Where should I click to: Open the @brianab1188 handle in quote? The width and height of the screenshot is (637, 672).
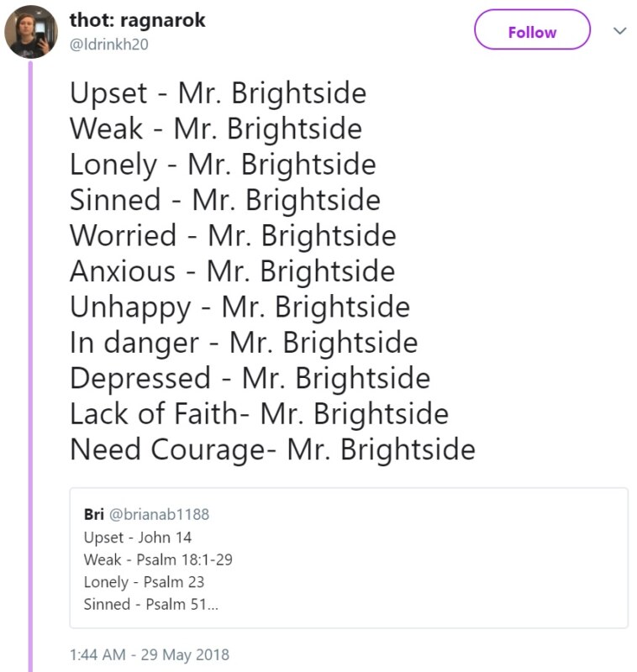(159, 514)
